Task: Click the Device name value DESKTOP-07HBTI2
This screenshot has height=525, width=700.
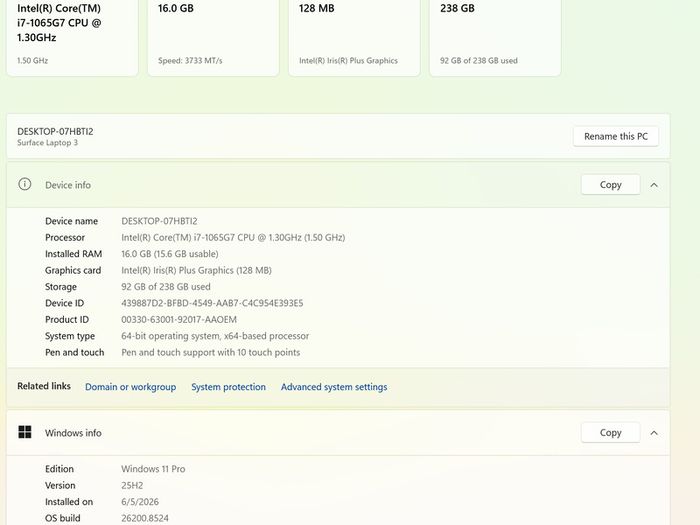Action: pos(159,221)
